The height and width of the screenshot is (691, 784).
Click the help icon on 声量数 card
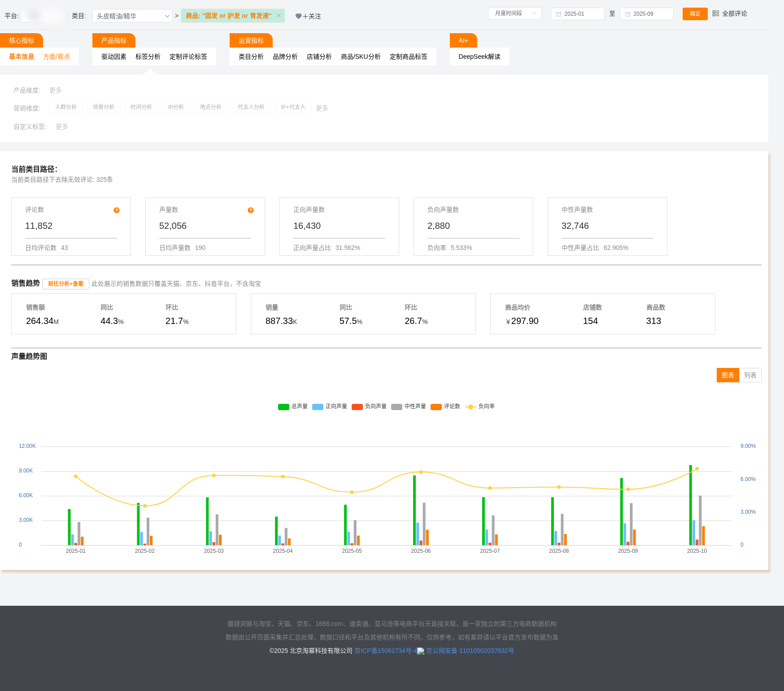(x=251, y=210)
